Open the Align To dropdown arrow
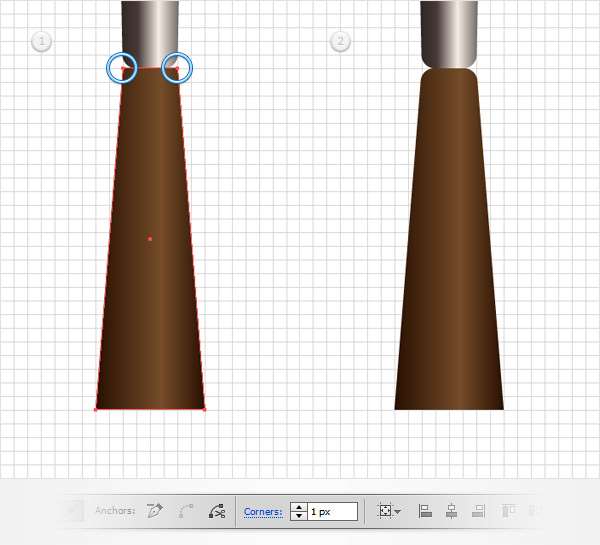Screen dimensions: 600x545 [397, 511]
